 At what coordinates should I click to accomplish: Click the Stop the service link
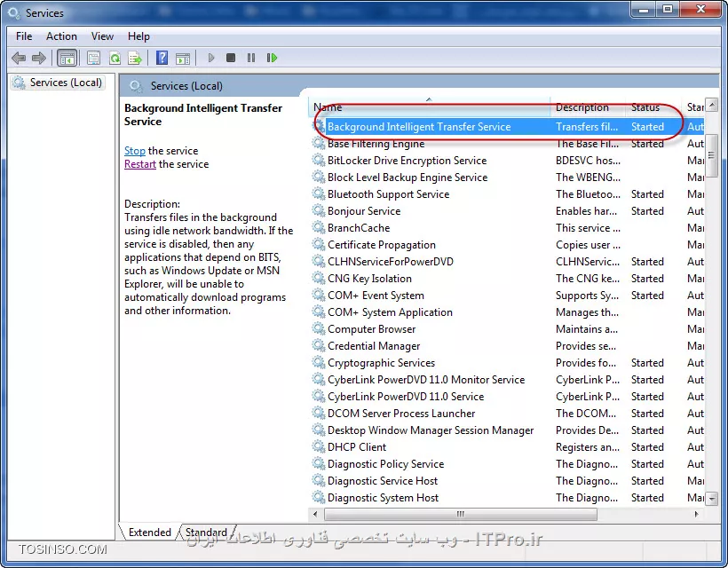pyautogui.click(x=135, y=151)
